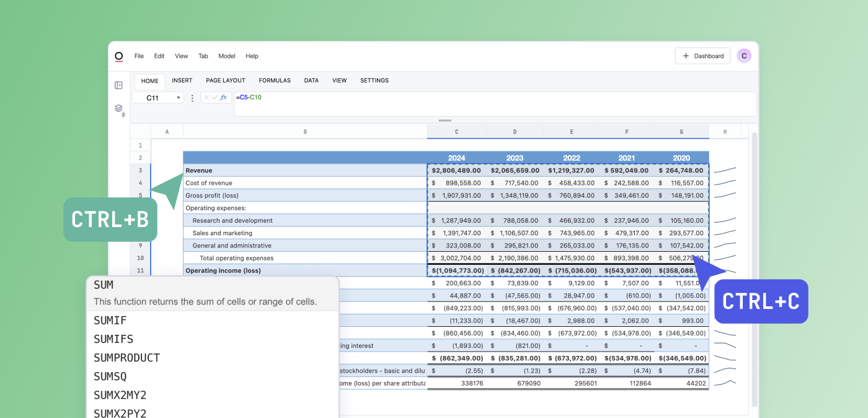Confirm formula with the checkmark icon
Image resolution: width=868 pixels, height=418 pixels.
coord(215,98)
